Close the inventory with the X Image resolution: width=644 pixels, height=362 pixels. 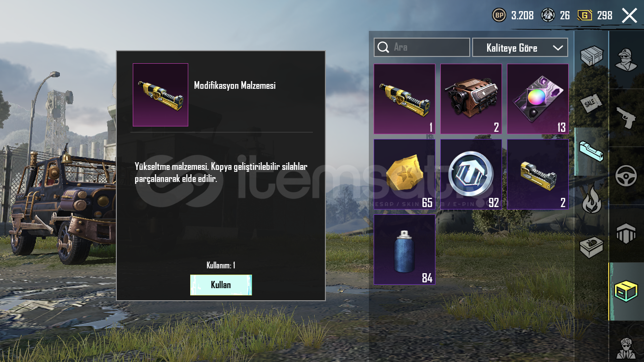630,15
